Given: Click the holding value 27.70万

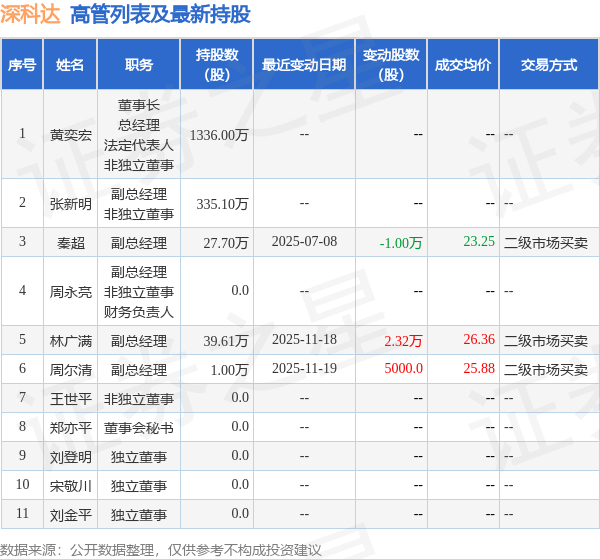Looking at the screenshot, I should (226, 243).
